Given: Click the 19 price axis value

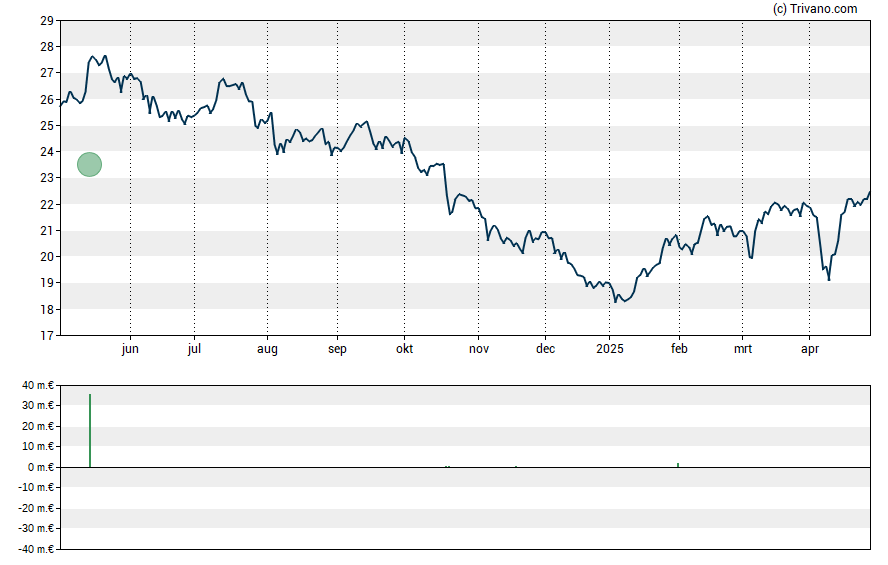Looking at the screenshot, I should pos(47,283).
